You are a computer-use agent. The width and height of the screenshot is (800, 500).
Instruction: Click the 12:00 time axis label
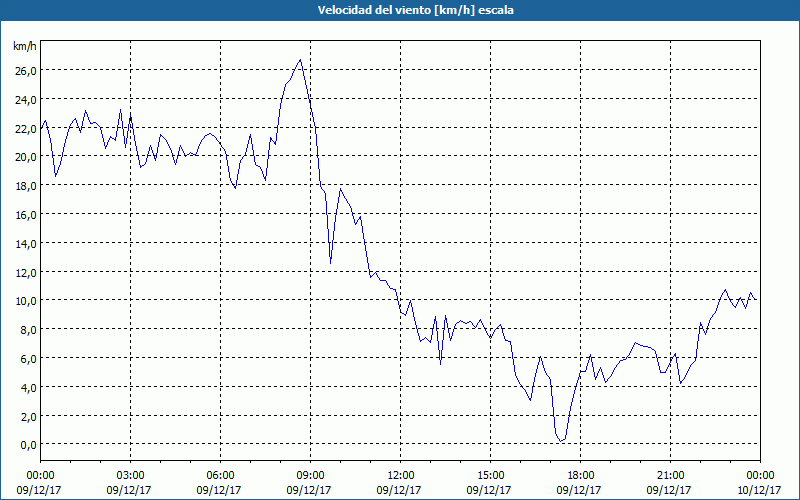point(401,476)
